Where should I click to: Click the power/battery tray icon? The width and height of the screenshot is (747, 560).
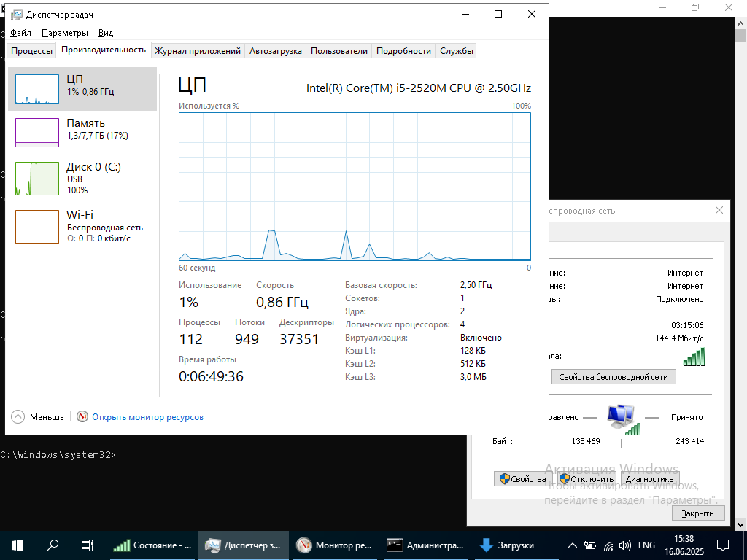coord(590,545)
